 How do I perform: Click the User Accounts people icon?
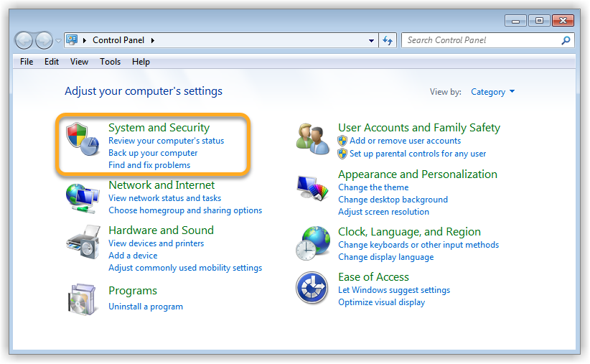[313, 138]
